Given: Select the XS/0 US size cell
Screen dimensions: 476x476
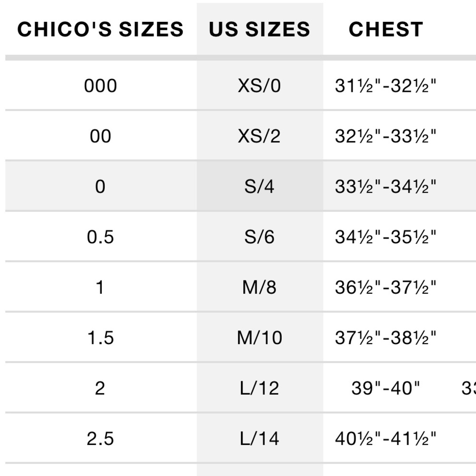Looking at the screenshot, I should tap(259, 86).
